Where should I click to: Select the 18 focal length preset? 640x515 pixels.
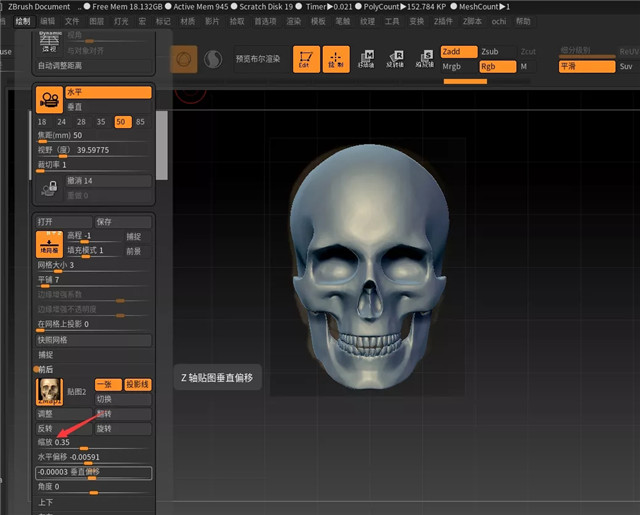point(42,122)
